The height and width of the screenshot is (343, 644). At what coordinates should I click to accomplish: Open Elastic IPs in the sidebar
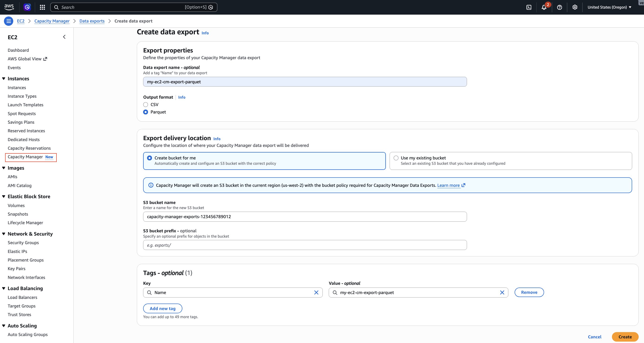[x=17, y=252]
